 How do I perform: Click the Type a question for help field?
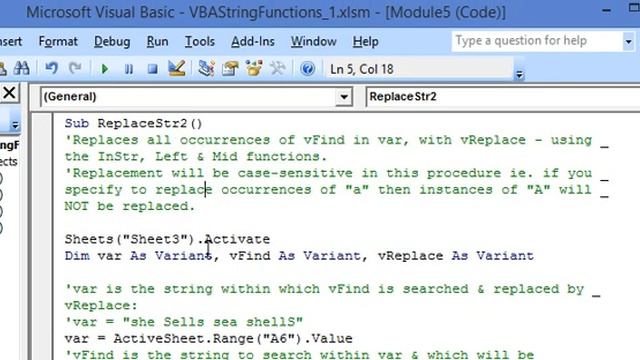[537, 41]
